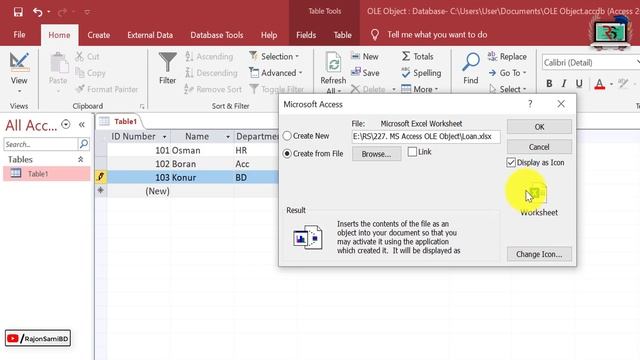Click the (New) record cell
Image resolution: width=640 pixels, height=360 pixels.
point(139,191)
